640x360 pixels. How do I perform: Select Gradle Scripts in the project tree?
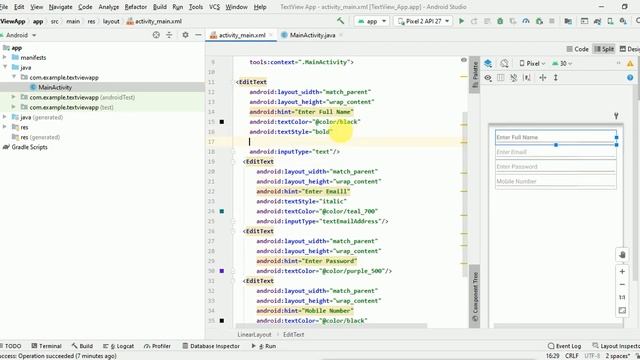tap(29, 147)
